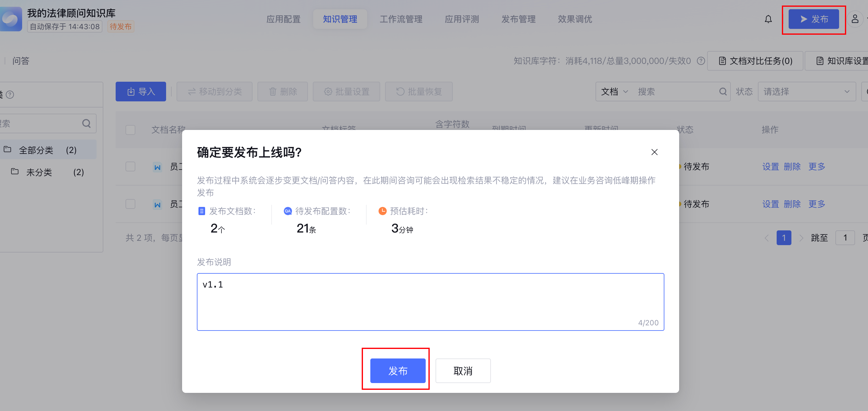Switch to the 工作流管理 tab

pyautogui.click(x=401, y=19)
